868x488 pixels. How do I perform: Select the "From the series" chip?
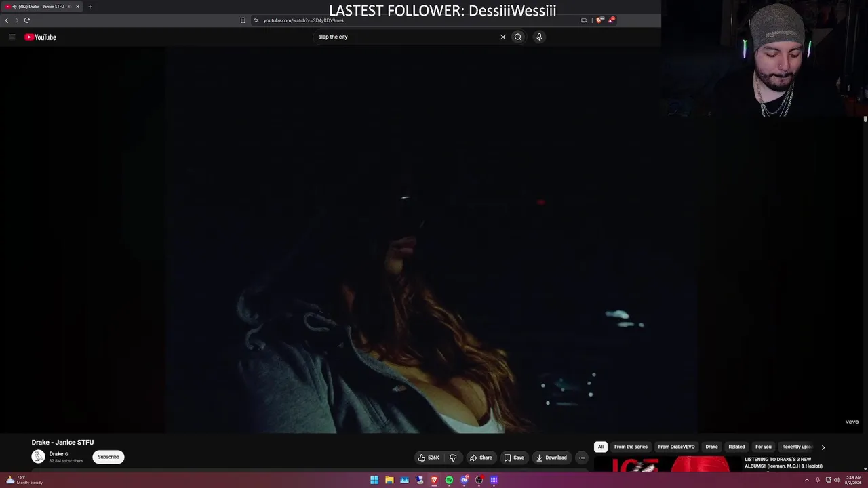pyautogui.click(x=631, y=447)
